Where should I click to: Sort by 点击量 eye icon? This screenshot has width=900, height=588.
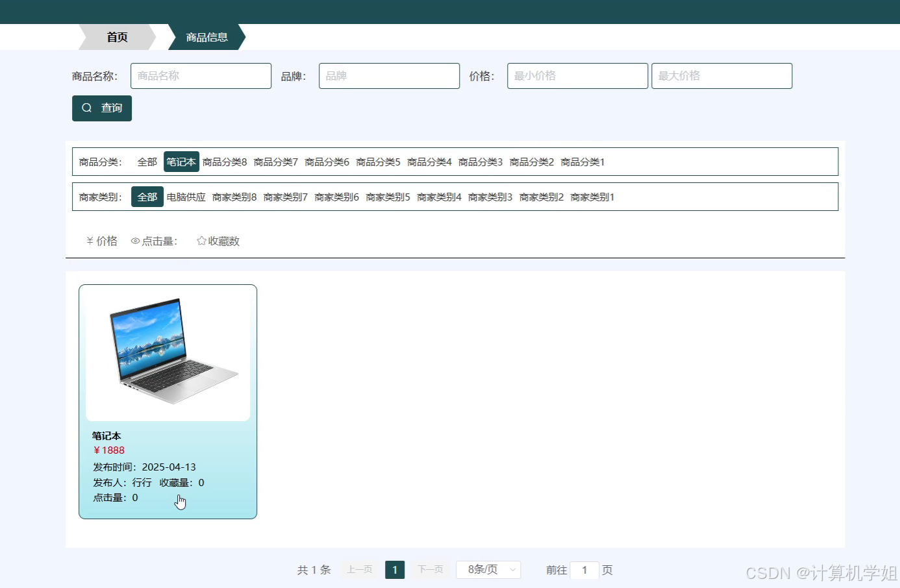point(136,241)
